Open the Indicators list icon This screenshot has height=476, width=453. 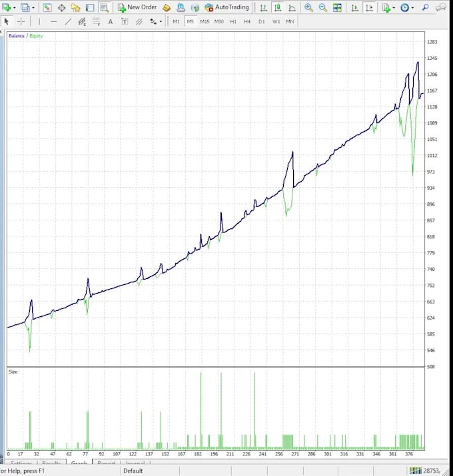pos(386,7)
